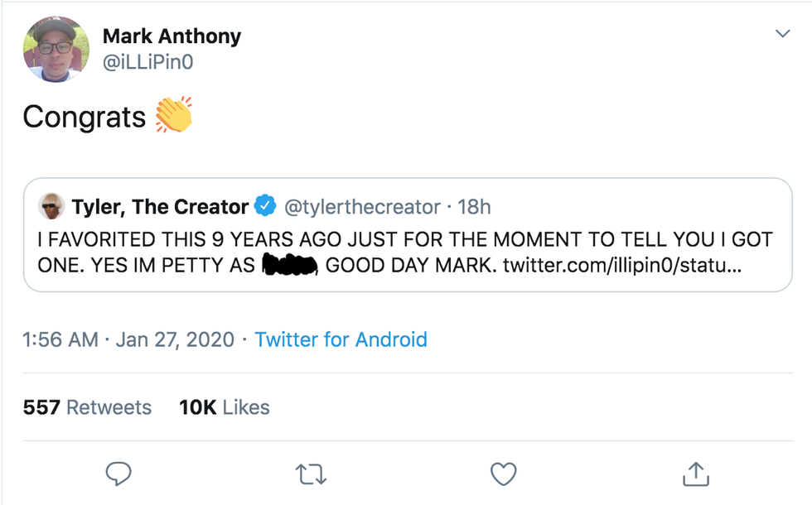This screenshot has width=812, height=505.
Task: Click the quoted tweet's 18h timestamp
Action: pyautogui.click(x=475, y=206)
